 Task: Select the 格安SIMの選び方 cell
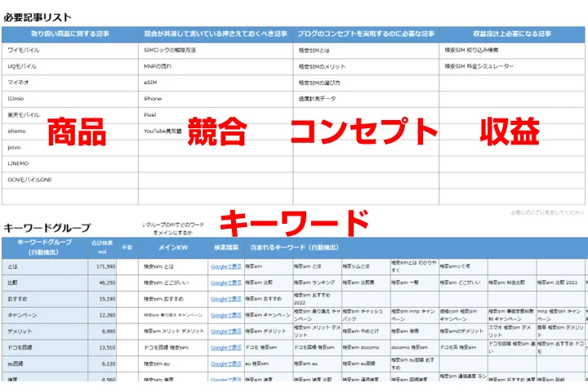pos(366,82)
